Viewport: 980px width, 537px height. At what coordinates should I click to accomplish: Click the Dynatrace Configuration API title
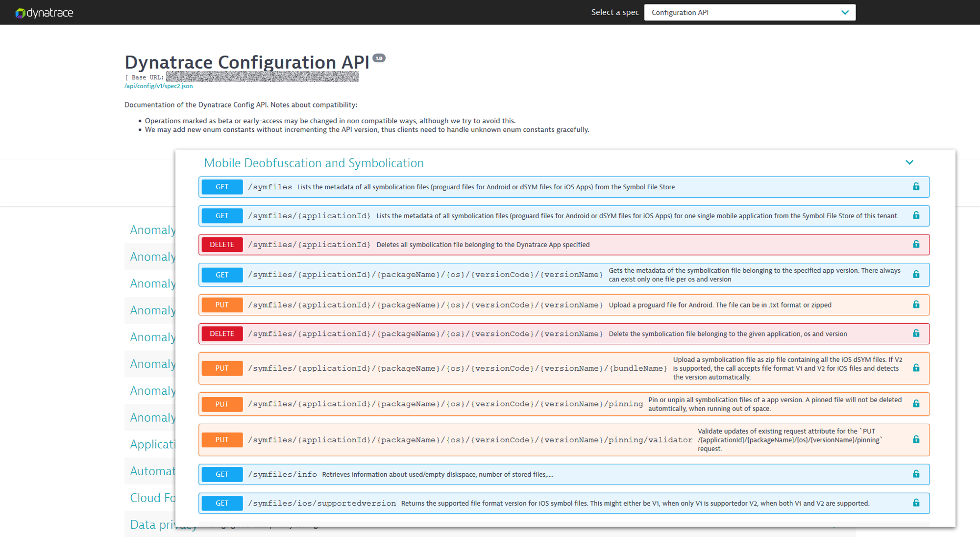click(x=247, y=62)
